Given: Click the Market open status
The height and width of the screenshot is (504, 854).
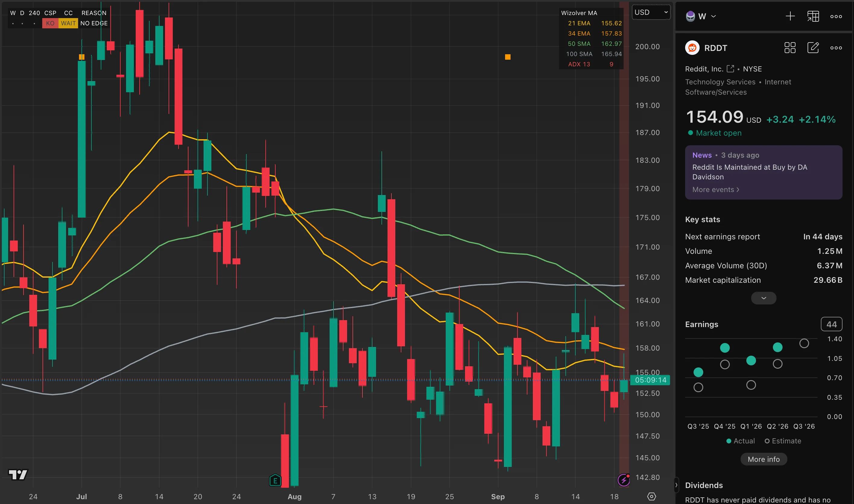Looking at the screenshot, I should (715, 133).
